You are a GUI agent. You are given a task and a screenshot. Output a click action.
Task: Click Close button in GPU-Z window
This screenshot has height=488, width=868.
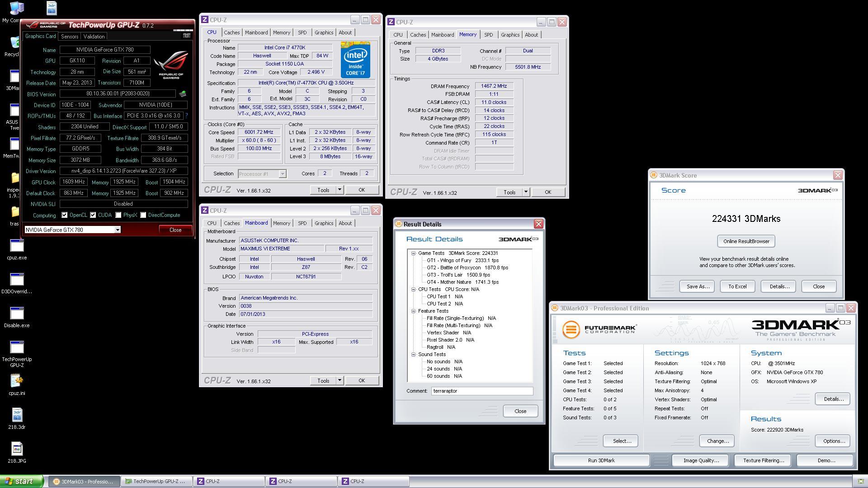[175, 230]
